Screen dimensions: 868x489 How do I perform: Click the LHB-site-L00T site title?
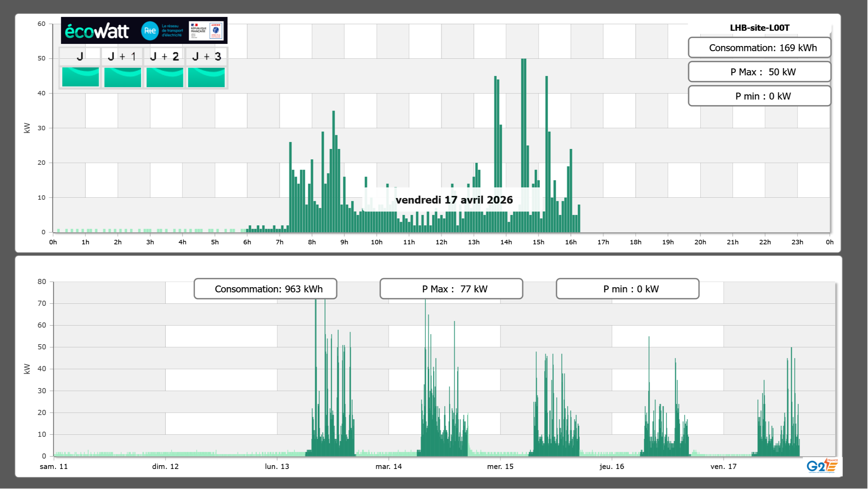759,28
